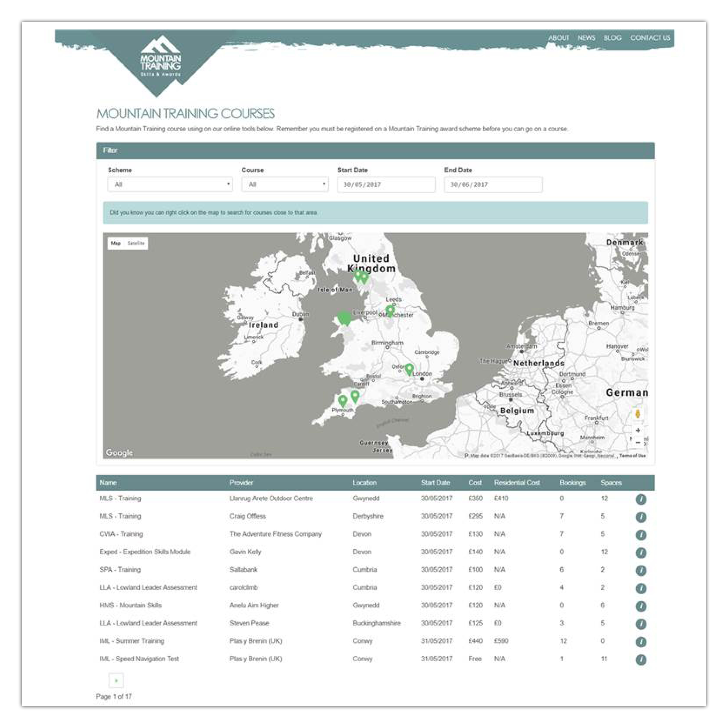Open info for Llanrug Arete Outdoor Centre course
The width and height of the screenshot is (728, 728).
click(641, 499)
